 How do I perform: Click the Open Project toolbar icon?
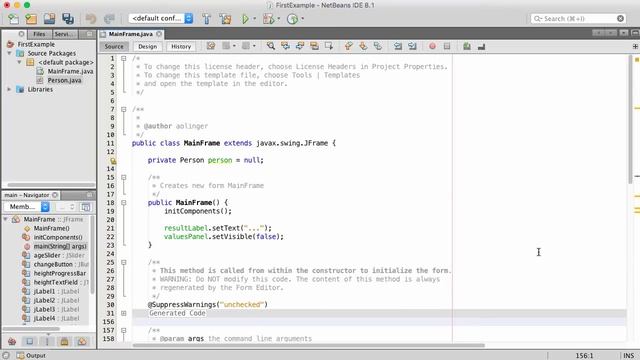coord(49,19)
